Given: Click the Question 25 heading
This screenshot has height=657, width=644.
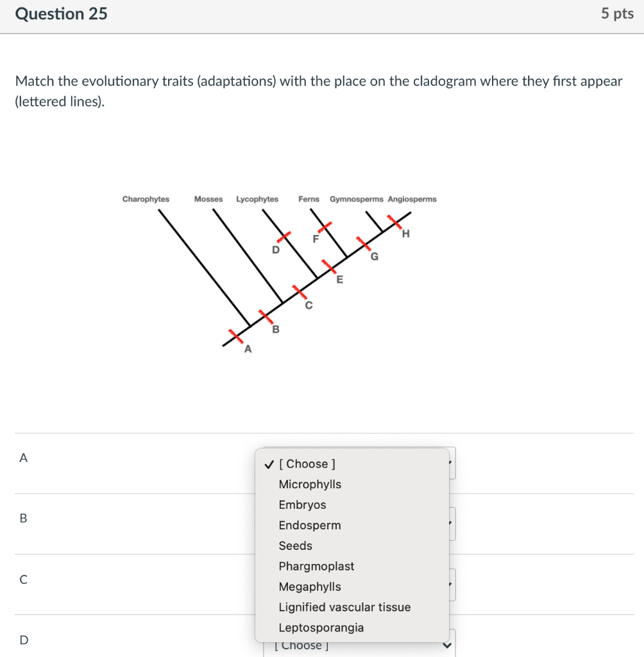Looking at the screenshot, I should tap(62, 13).
